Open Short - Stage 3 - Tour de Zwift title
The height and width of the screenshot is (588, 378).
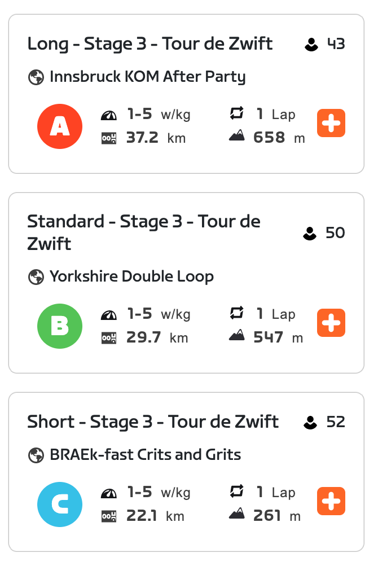(x=153, y=422)
